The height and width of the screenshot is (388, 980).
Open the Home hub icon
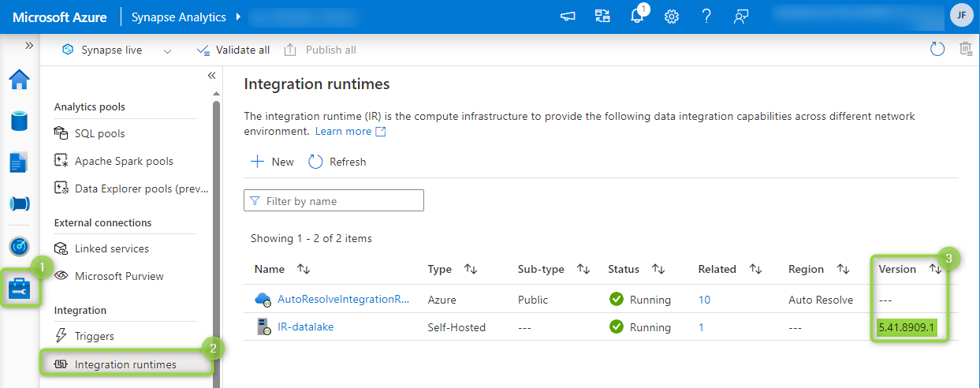click(19, 80)
